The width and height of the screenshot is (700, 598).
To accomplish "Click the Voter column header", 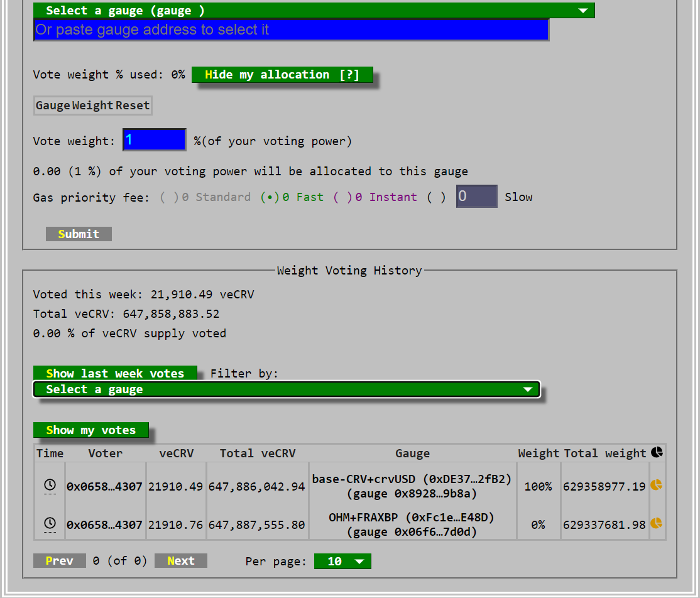I will point(106,454).
